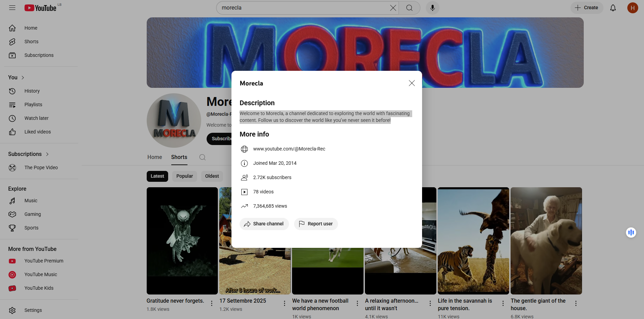Open the Morecla channel avatar
The image size is (644, 319).
tap(174, 121)
